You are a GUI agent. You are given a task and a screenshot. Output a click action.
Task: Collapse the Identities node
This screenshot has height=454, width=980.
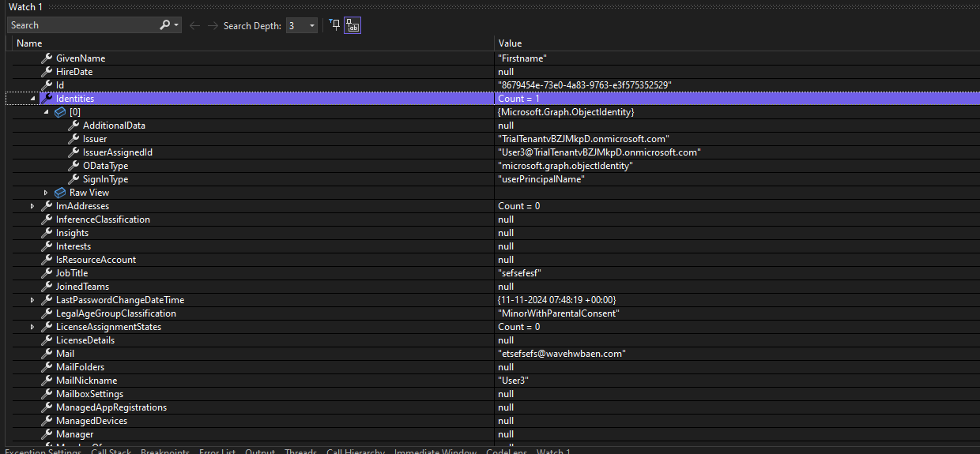32,99
